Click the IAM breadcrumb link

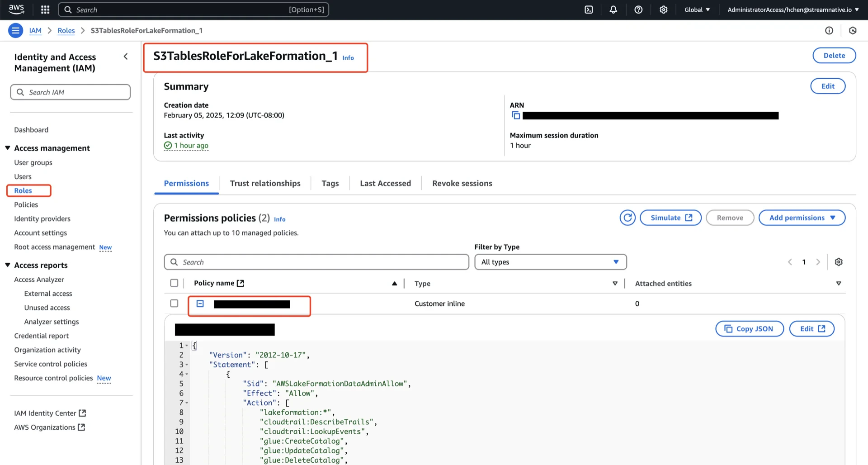(35, 30)
